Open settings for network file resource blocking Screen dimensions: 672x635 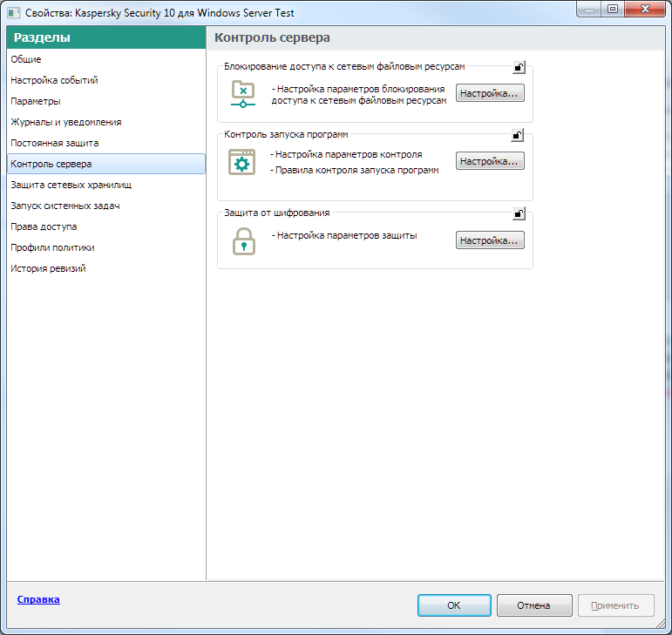(x=490, y=93)
